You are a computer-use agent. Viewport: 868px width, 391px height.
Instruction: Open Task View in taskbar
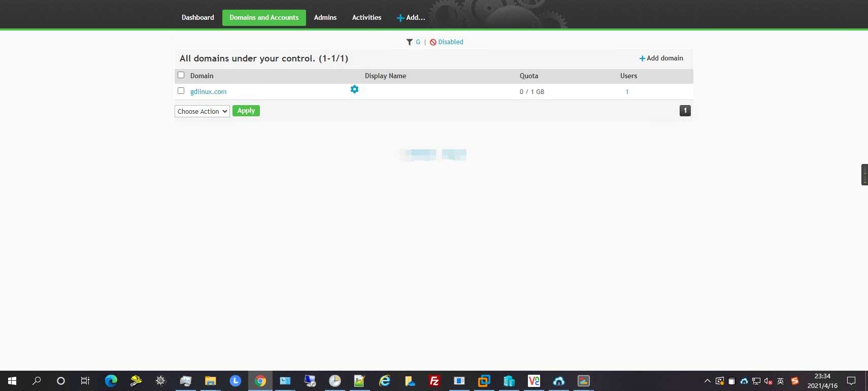(85, 381)
